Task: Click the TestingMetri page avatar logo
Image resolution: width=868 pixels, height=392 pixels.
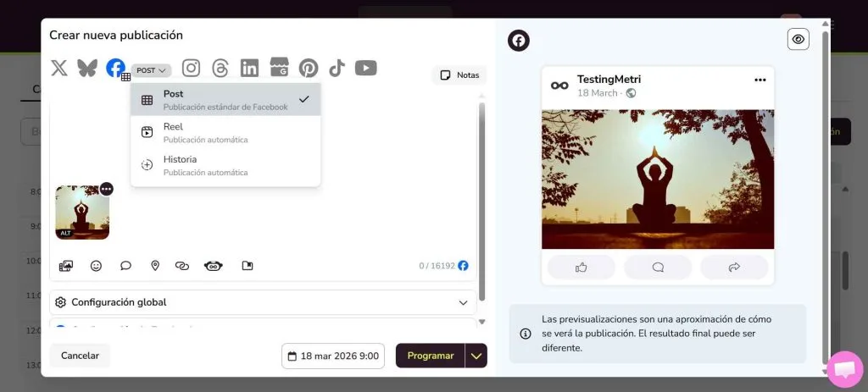Action: 559,86
